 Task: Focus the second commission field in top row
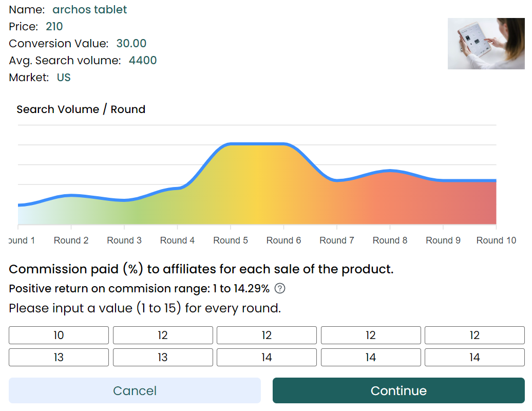(163, 335)
